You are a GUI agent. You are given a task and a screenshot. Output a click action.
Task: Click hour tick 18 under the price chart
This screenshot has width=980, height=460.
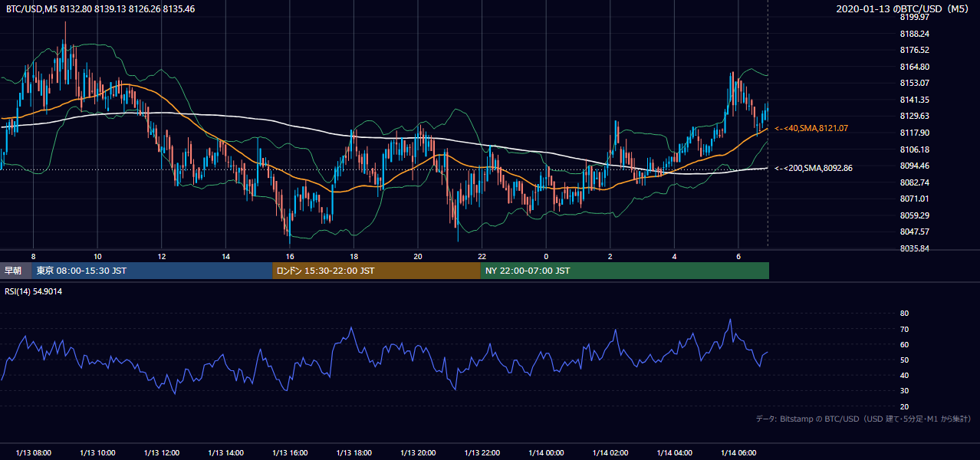tap(354, 256)
